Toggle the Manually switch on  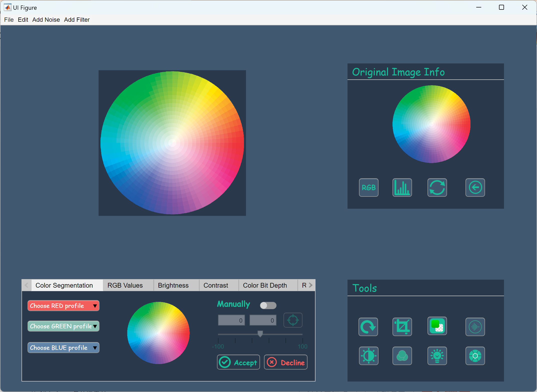click(267, 305)
